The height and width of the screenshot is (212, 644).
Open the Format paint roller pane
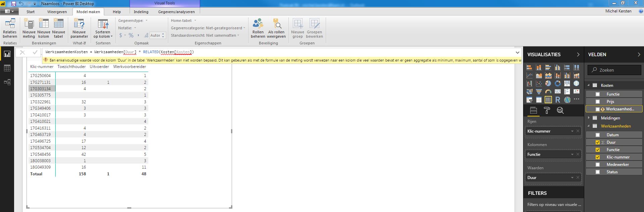point(547,110)
